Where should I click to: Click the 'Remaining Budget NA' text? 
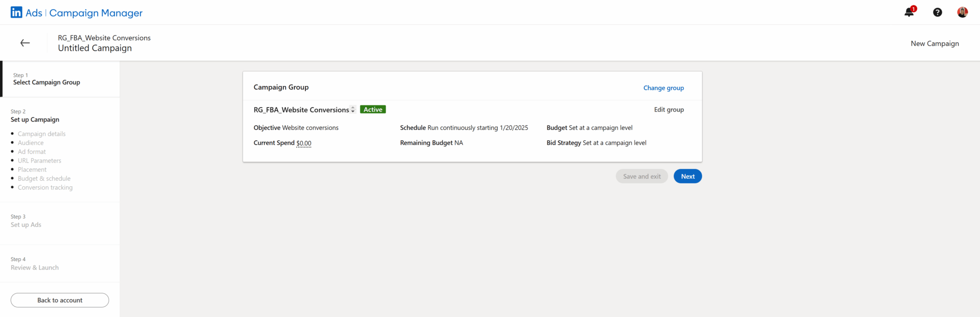click(432, 143)
